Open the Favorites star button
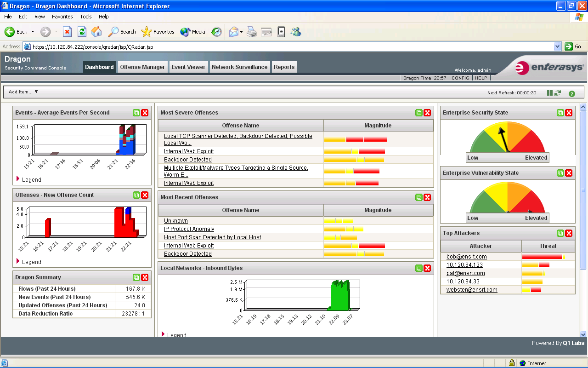This screenshot has width=588, height=368. click(x=158, y=32)
